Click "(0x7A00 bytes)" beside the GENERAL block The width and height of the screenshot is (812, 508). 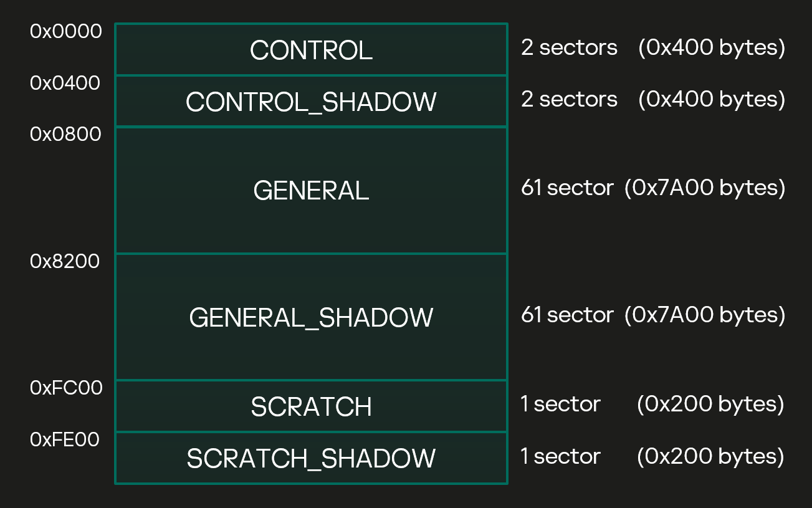point(705,188)
